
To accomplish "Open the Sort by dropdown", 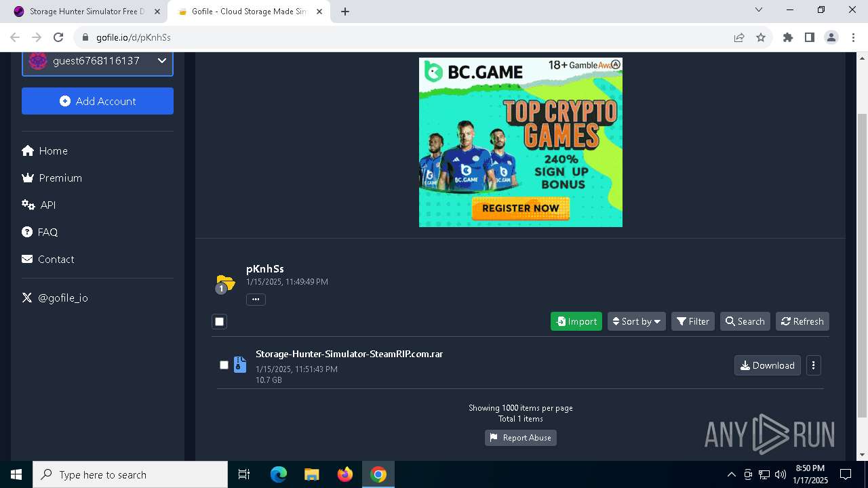I will 637,321.
